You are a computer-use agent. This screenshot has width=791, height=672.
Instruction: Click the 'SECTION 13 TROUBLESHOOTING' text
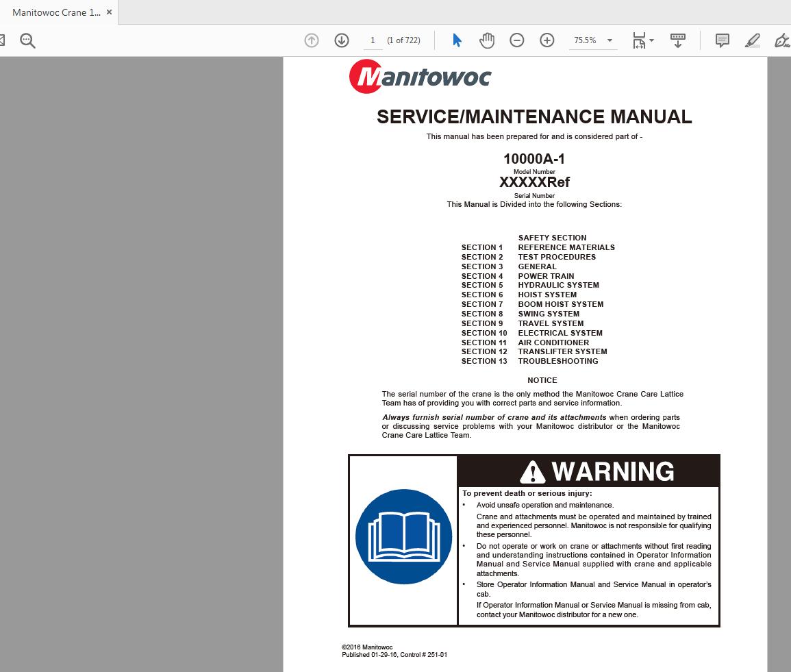pos(529,361)
